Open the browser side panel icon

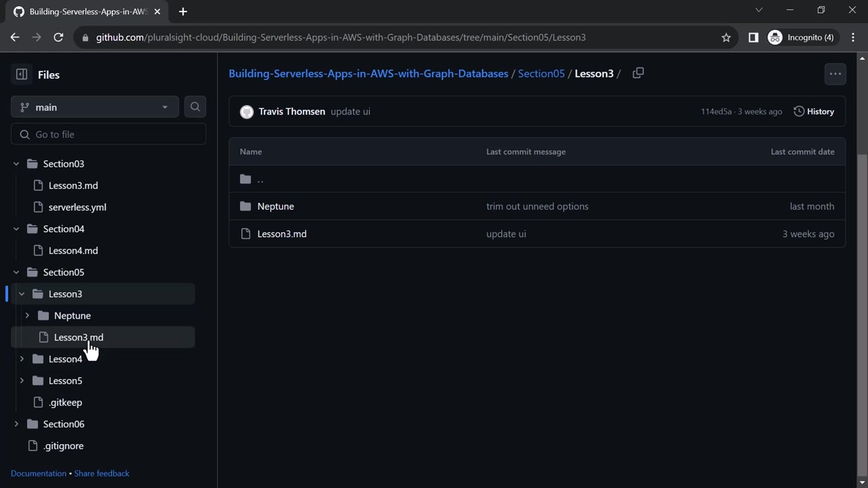click(x=753, y=37)
